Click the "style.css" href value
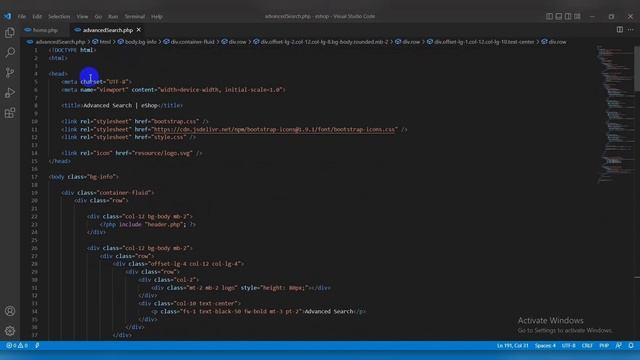Screen dimensions: 640x360 (169, 137)
